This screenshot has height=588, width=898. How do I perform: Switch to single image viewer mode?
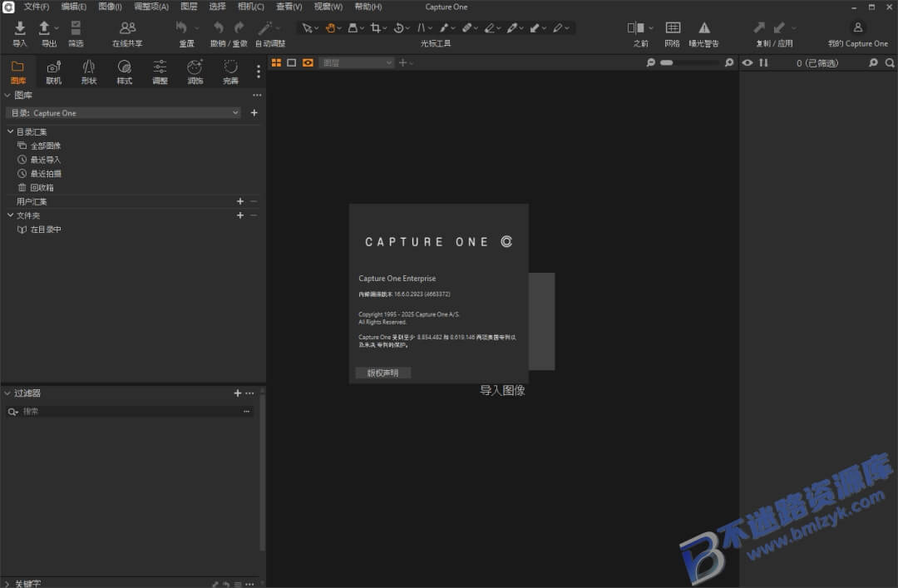click(292, 62)
